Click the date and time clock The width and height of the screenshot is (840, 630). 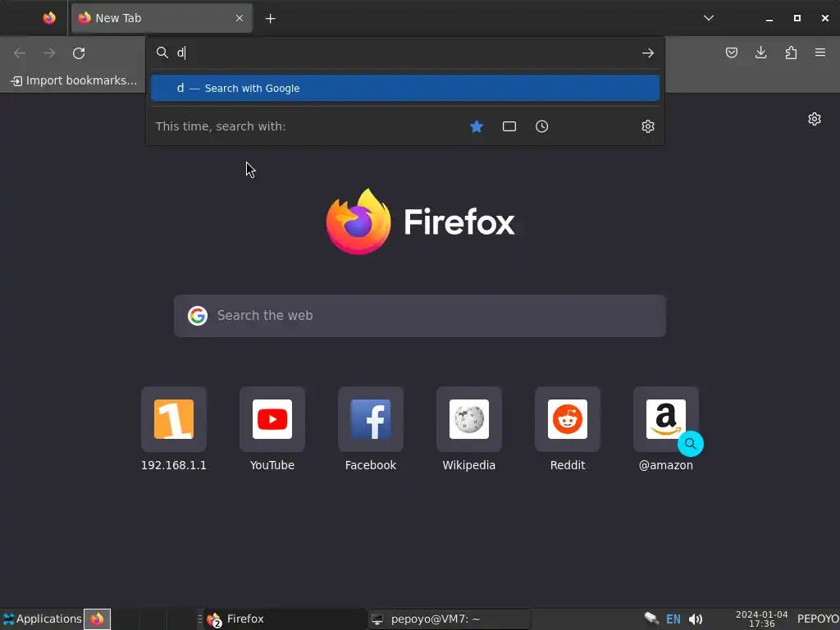pos(762,619)
